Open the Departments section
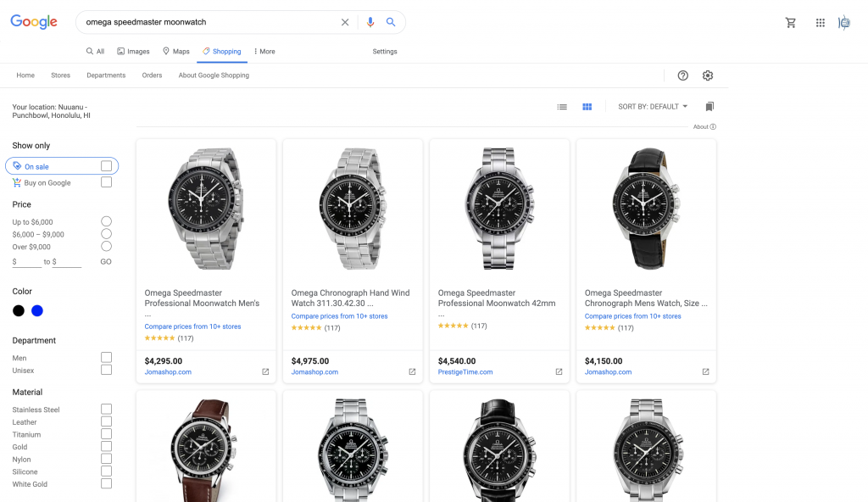Viewport: 868px width, 502px height. [106, 75]
